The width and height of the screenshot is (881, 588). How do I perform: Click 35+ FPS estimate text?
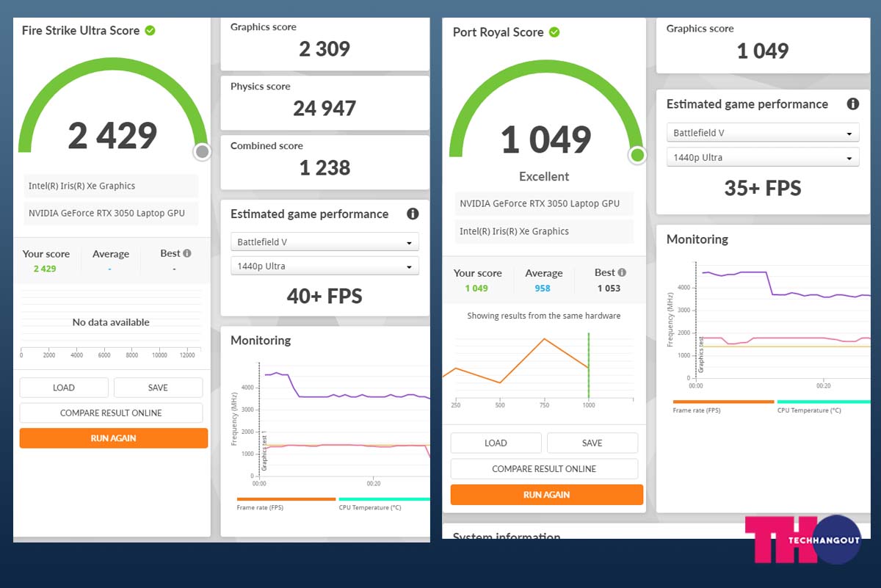(x=763, y=189)
